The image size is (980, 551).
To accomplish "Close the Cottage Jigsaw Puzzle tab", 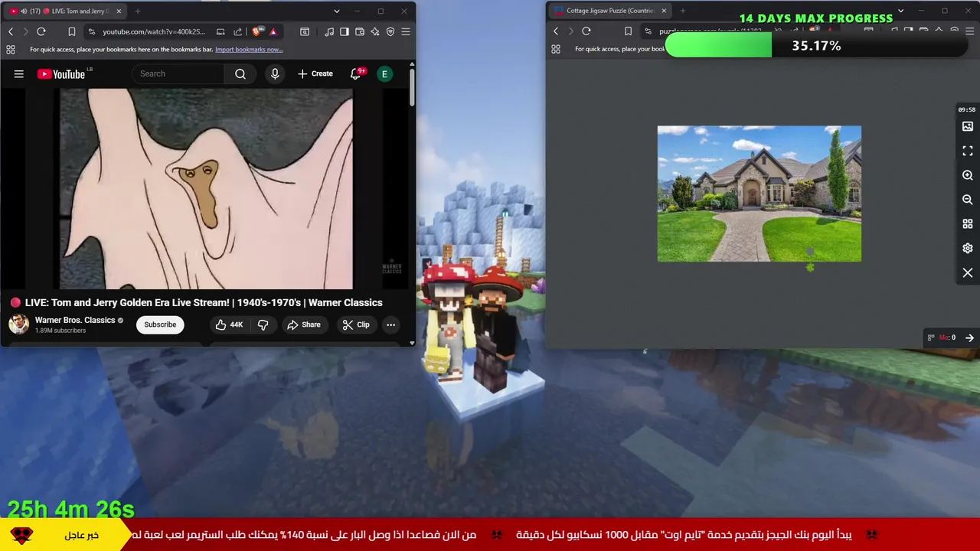I will [664, 11].
